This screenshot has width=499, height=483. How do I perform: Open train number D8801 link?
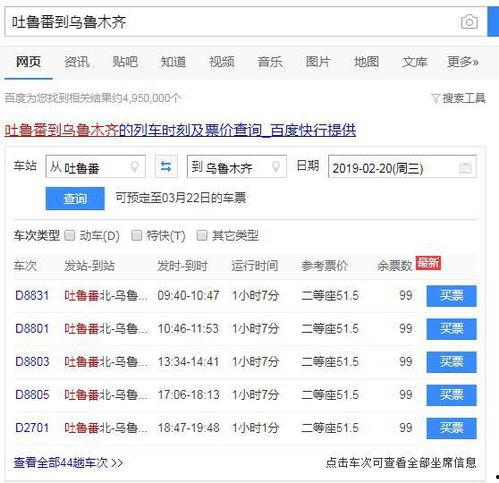[x=32, y=329]
